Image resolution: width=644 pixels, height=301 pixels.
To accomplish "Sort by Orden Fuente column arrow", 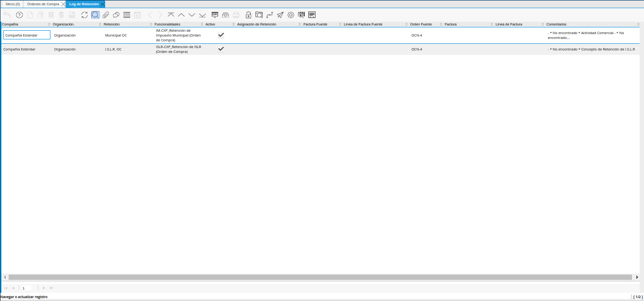I will click(x=441, y=24).
